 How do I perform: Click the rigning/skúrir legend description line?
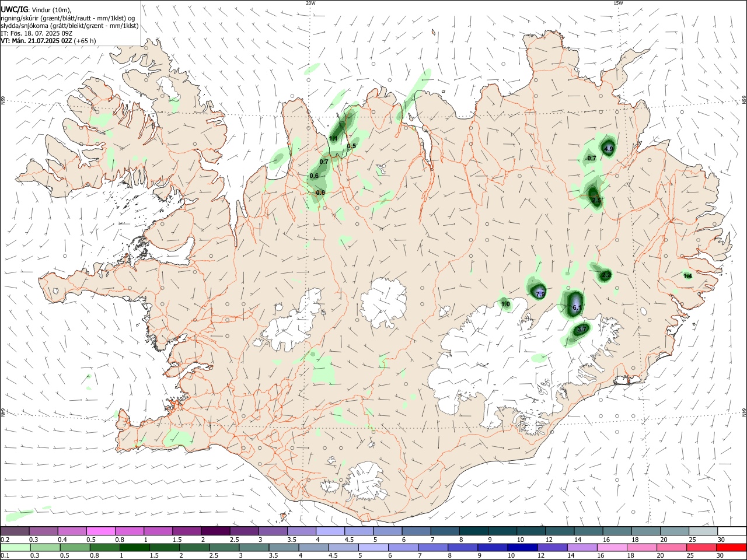click(x=68, y=18)
